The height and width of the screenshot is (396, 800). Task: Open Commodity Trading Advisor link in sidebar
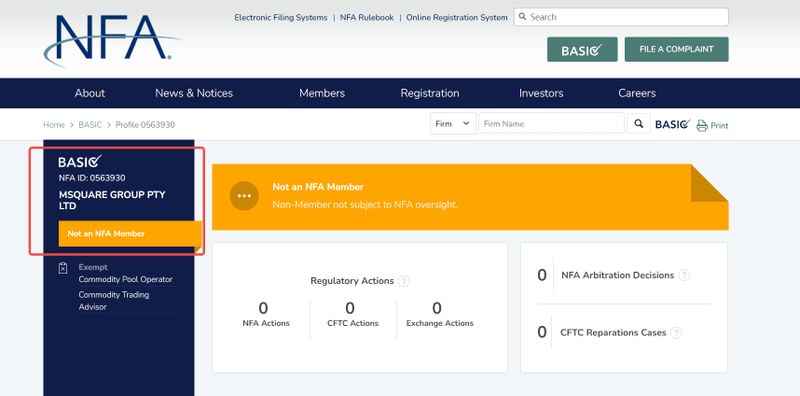[114, 301]
